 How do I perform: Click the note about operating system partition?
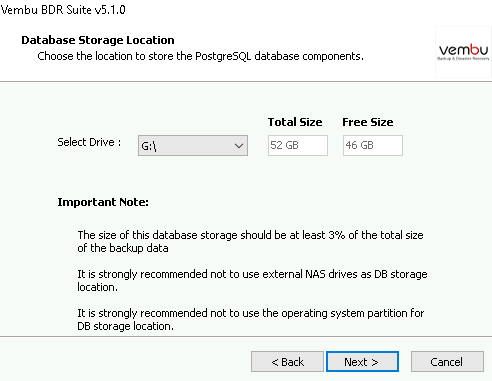pyautogui.click(x=251, y=319)
